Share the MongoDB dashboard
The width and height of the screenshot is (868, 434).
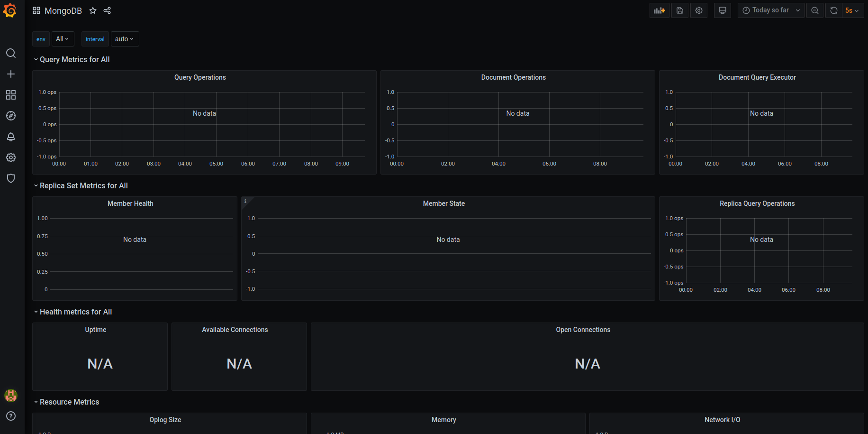(x=107, y=10)
